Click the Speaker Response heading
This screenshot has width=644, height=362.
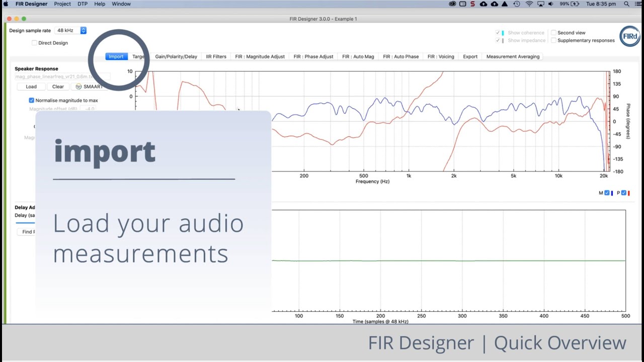pos(36,68)
